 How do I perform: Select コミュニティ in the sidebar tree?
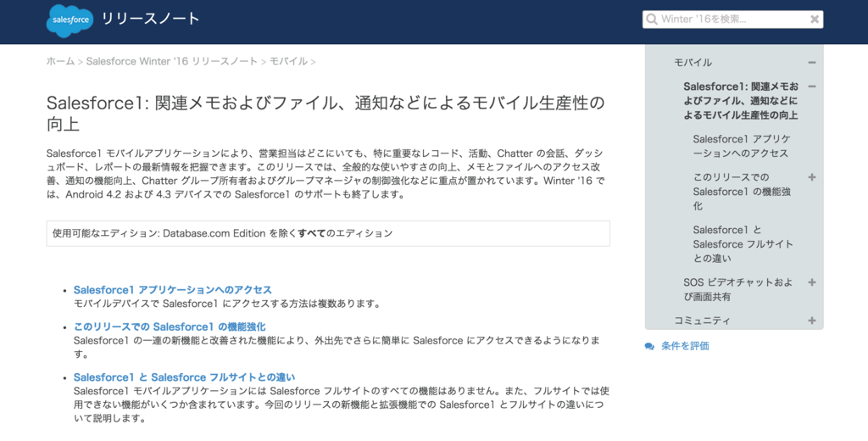point(702,321)
